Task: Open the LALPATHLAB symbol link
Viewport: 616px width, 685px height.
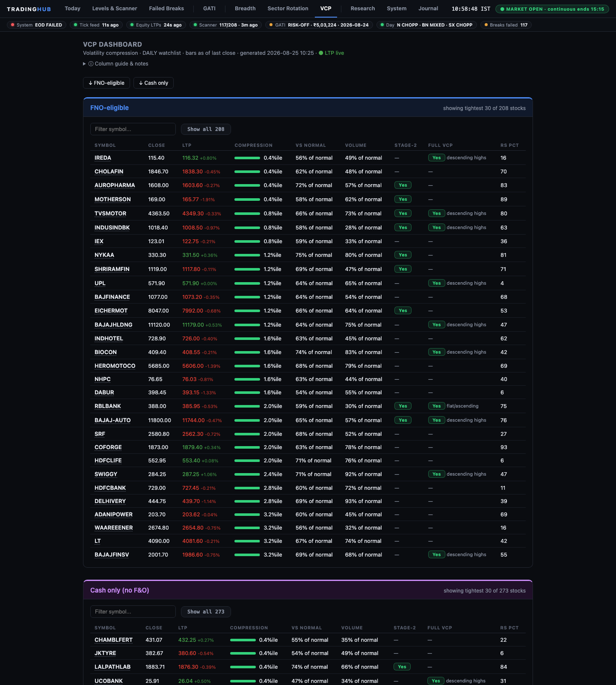Action: pyautogui.click(x=113, y=667)
